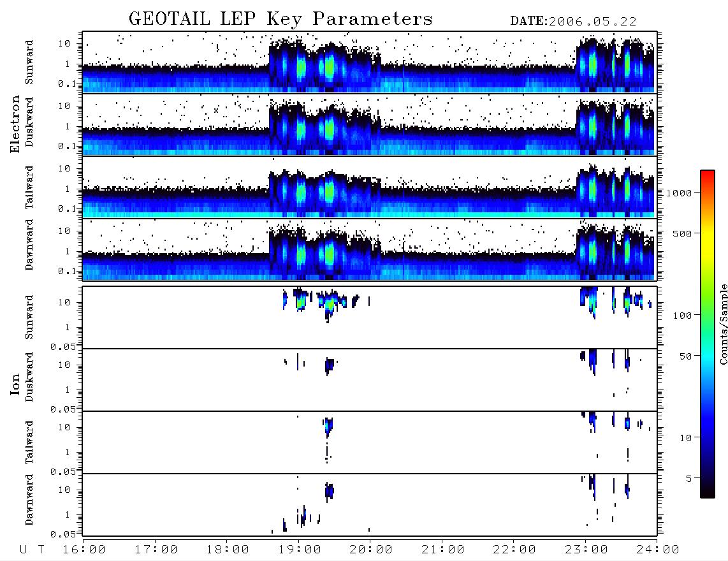Viewport: 728px width, 561px height.
Task: Click the 19:00 time tick label
Action: [300, 550]
